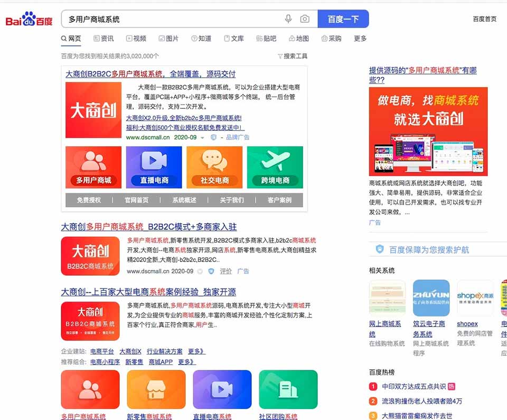Switch to the 视频 tab
The image size is (507, 420).
(136, 39)
